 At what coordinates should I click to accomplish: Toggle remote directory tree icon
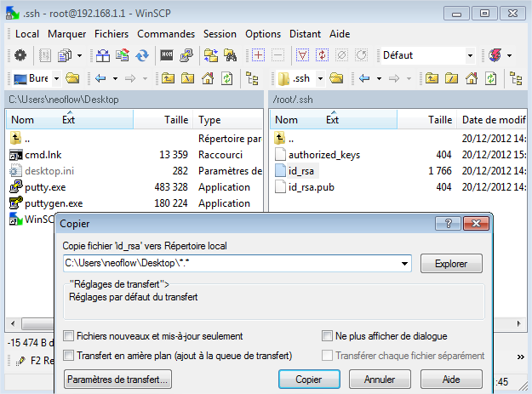click(516, 78)
